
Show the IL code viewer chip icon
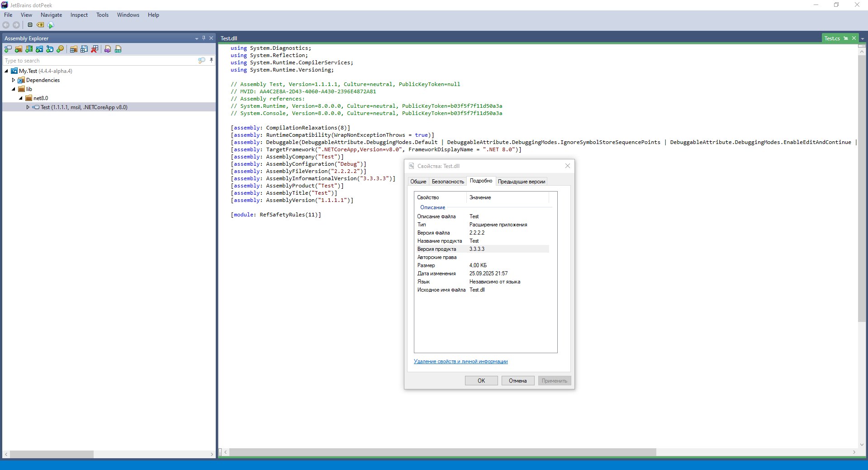click(30, 25)
